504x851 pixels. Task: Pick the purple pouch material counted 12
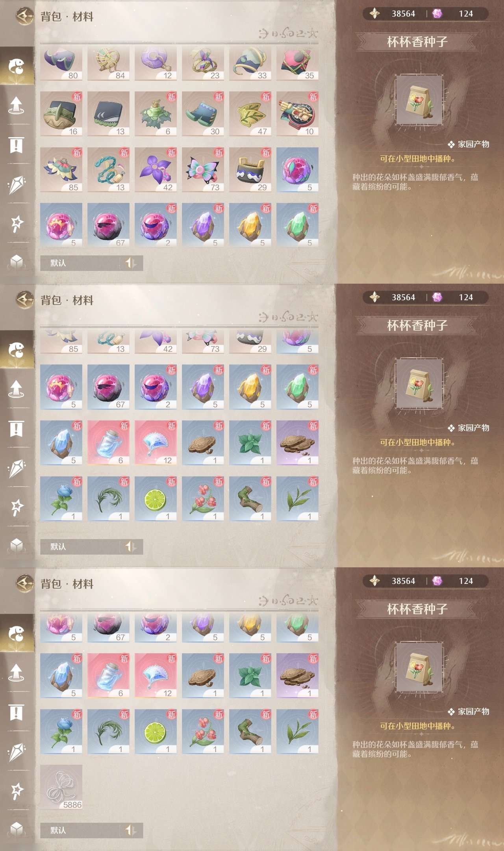point(156,63)
